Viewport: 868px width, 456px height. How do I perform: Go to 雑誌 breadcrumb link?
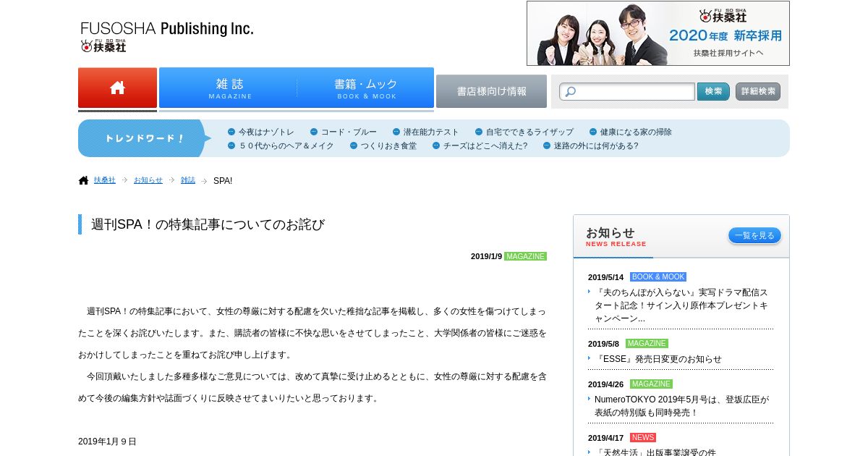pyautogui.click(x=188, y=180)
